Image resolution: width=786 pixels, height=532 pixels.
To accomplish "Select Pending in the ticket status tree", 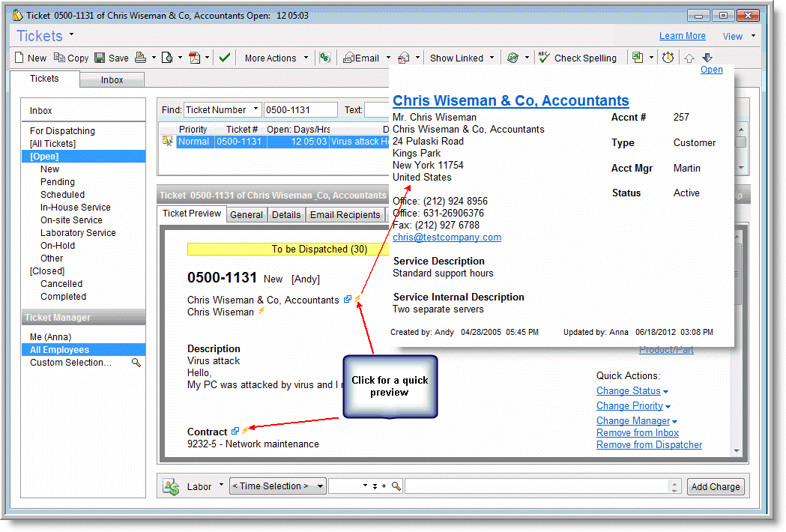I will point(58,182).
